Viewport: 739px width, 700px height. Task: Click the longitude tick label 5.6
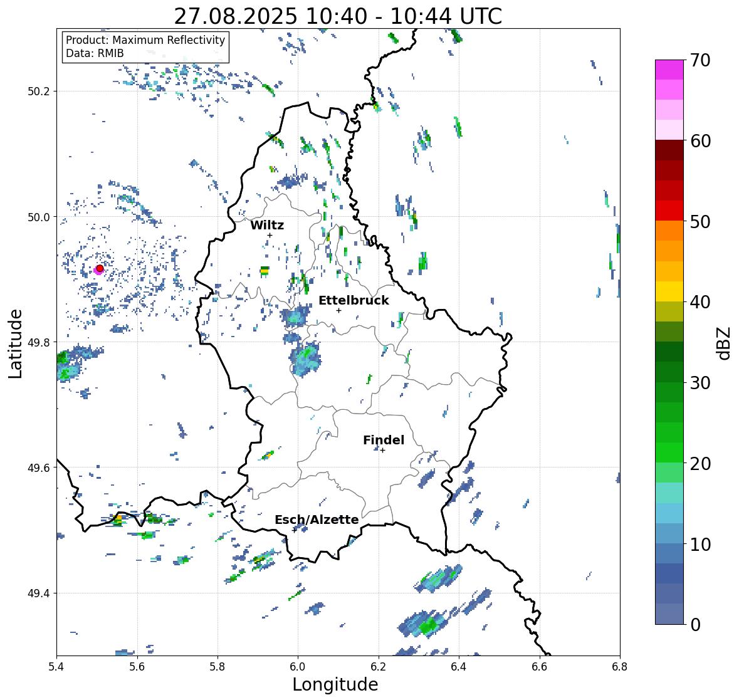(137, 666)
